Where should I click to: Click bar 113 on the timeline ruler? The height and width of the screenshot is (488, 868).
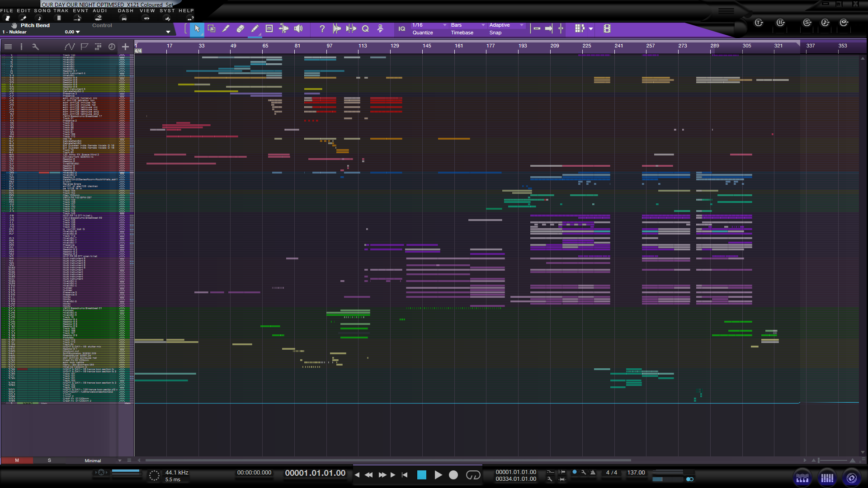coord(363,46)
